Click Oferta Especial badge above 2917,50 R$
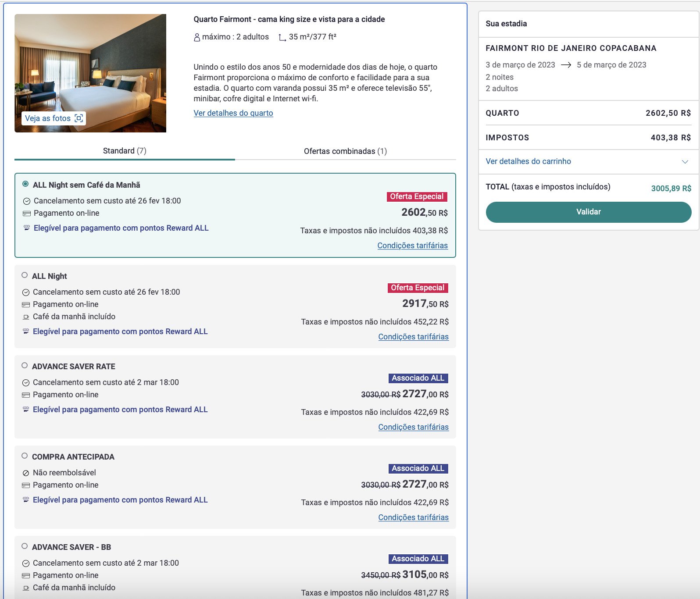 418,288
